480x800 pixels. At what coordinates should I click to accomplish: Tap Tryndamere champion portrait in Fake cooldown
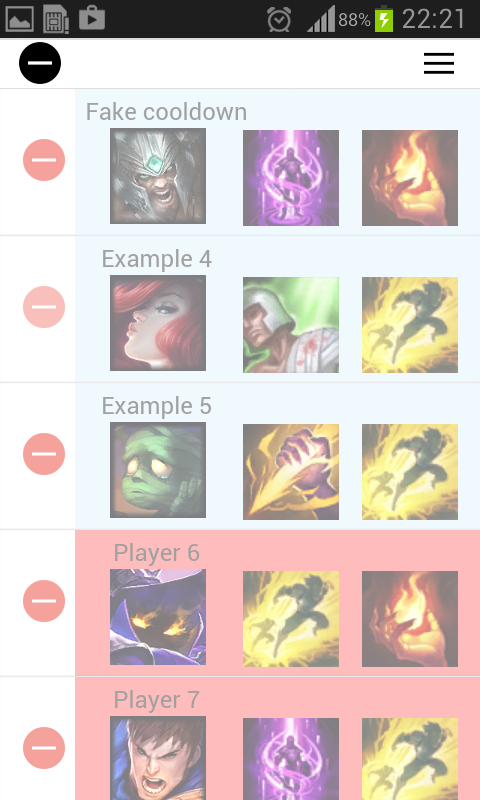(x=158, y=176)
